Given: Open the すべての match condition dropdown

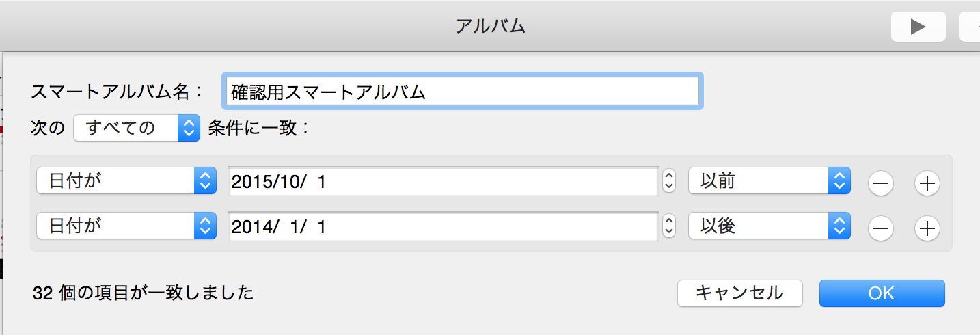Looking at the screenshot, I should 137,128.
